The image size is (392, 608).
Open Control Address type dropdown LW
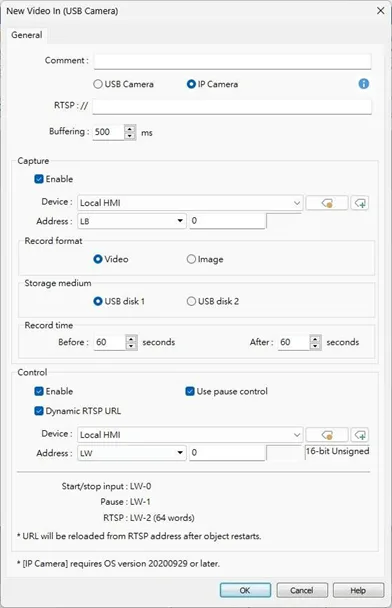coord(132,453)
